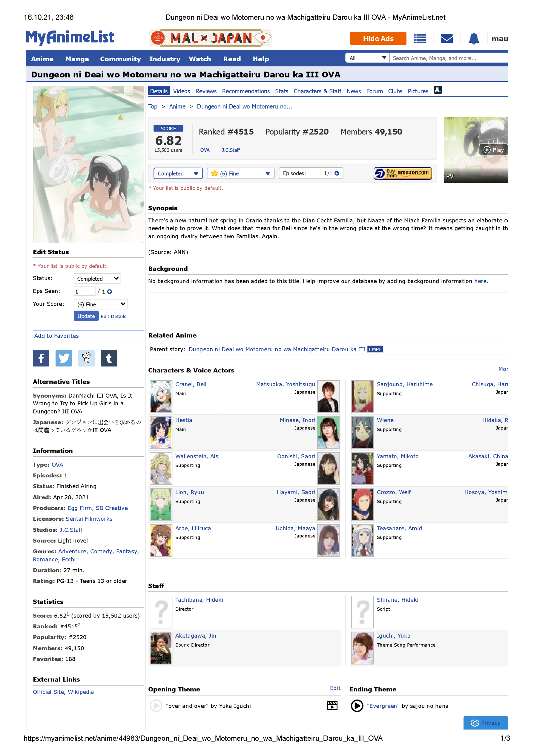Viewport: 534px width, 756px height.
Task: Share on Reddit icon
Action: [86, 358]
